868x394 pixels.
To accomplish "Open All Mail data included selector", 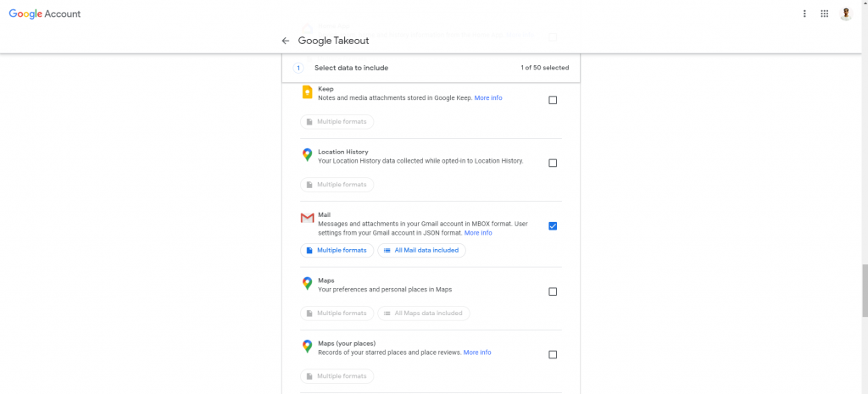I will pyautogui.click(x=422, y=250).
